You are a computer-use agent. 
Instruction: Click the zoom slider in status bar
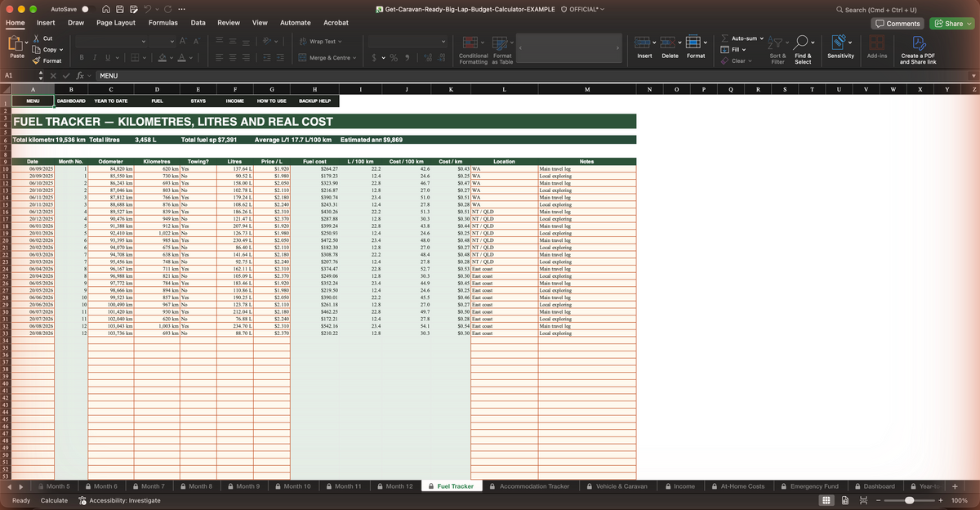(x=909, y=499)
